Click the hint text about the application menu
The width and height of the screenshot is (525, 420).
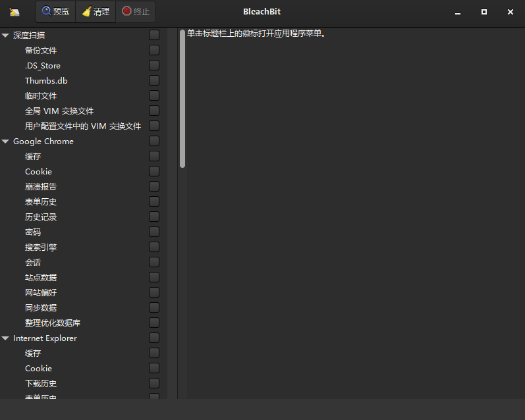point(256,33)
